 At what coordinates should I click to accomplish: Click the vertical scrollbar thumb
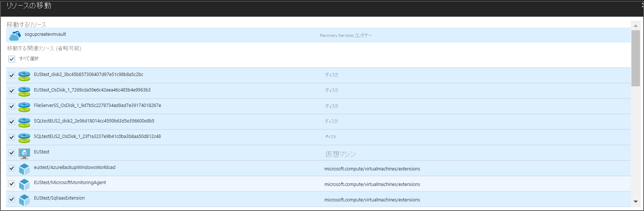click(x=636, y=58)
